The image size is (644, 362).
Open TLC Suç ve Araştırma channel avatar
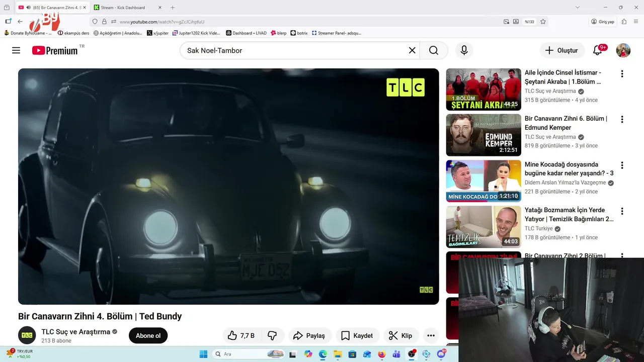[x=27, y=335]
